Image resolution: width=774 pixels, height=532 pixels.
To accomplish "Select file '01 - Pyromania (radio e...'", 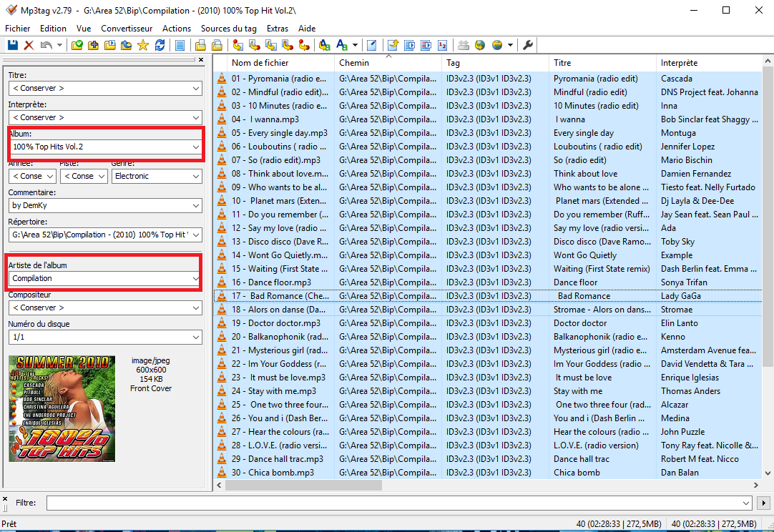I will [279, 79].
